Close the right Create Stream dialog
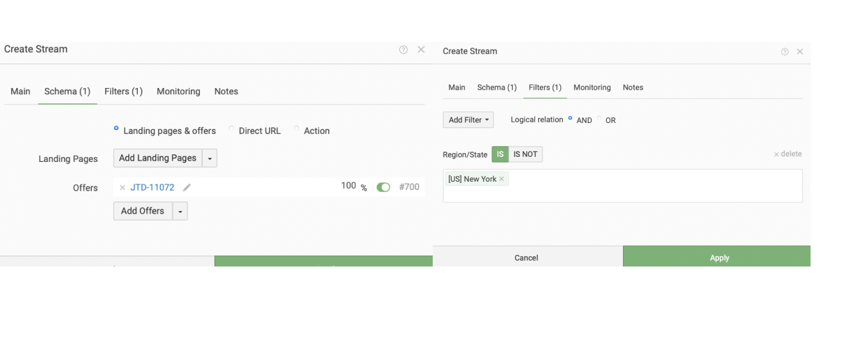 (x=800, y=52)
